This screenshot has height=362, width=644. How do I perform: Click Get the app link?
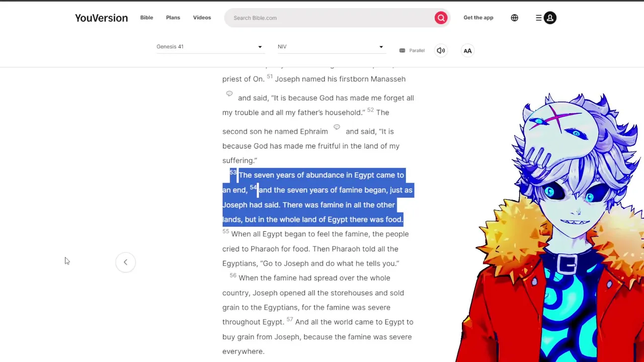478,18
